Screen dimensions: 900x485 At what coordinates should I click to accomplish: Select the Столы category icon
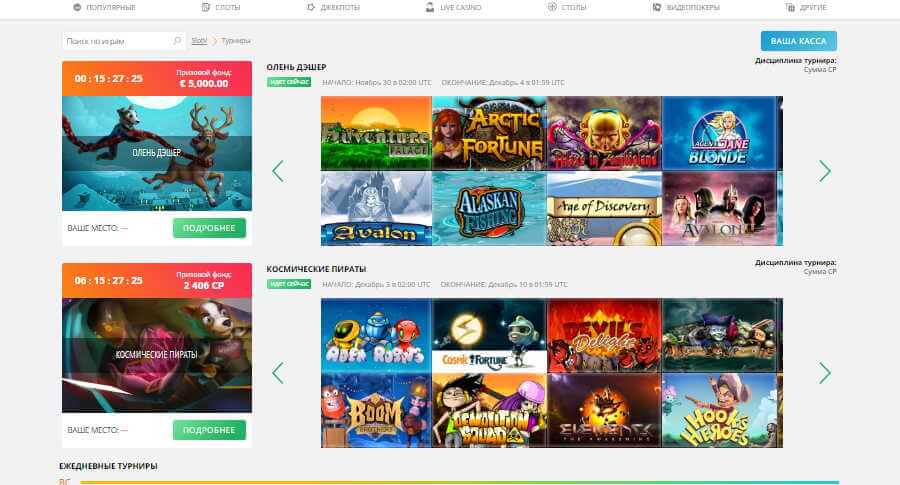tap(552, 7)
